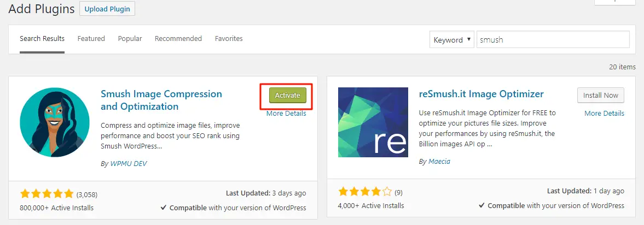Open More Details for reSmush.it
This screenshot has height=225, width=644.
click(604, 114)
